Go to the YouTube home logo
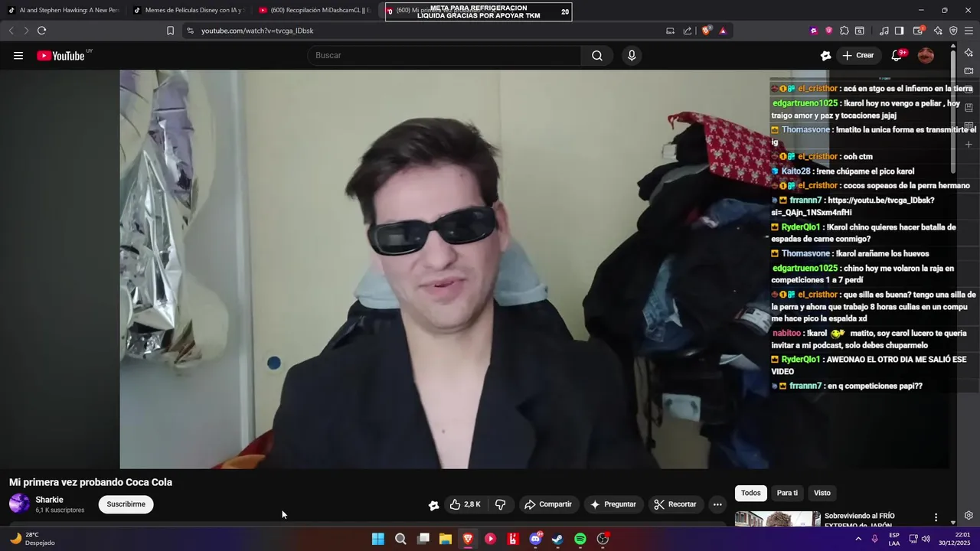 (60, 55)
